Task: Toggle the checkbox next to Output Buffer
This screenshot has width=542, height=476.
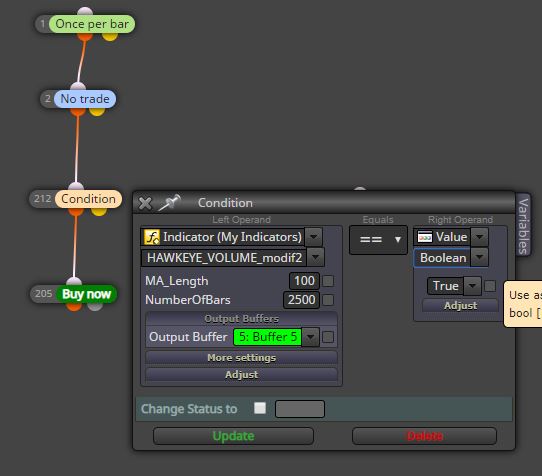Action: coord(328,337)
